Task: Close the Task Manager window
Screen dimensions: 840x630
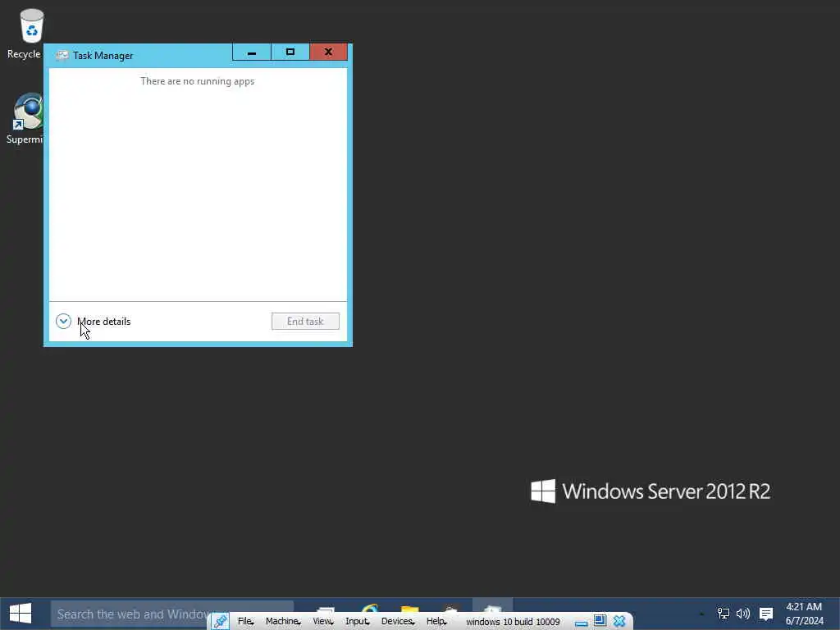Action: click(328, 52)
